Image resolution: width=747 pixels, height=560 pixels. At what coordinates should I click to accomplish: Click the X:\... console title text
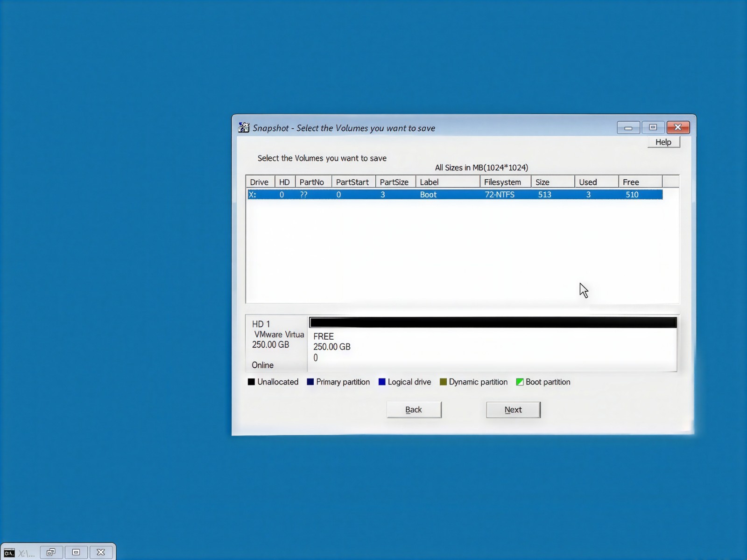click(27, 553)
